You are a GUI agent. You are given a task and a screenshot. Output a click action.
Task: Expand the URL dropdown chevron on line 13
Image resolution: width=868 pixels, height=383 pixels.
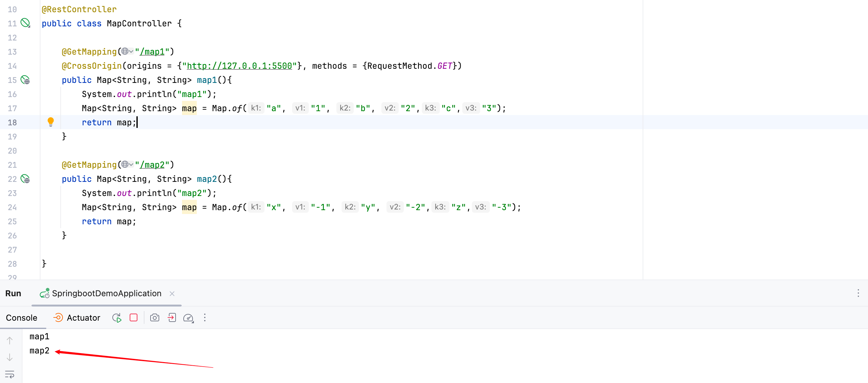click(x=131, y=52)
